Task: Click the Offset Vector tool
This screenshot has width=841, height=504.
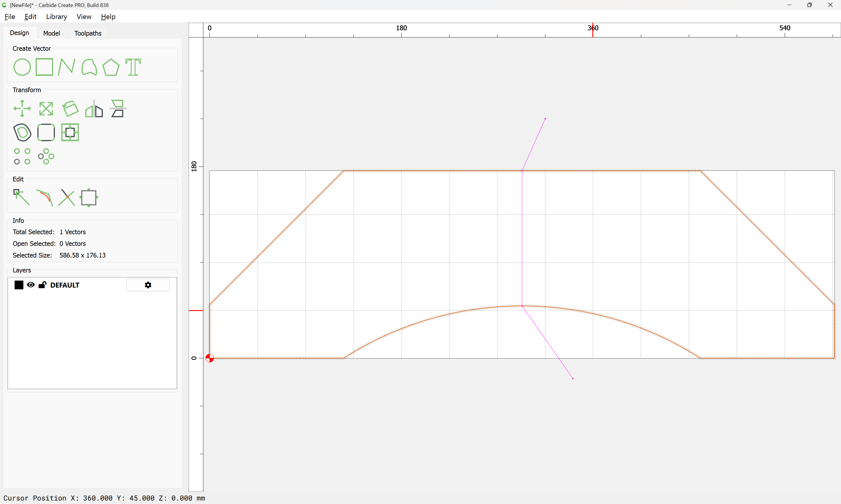Action: pyautogui.click(x=22, y=132)
